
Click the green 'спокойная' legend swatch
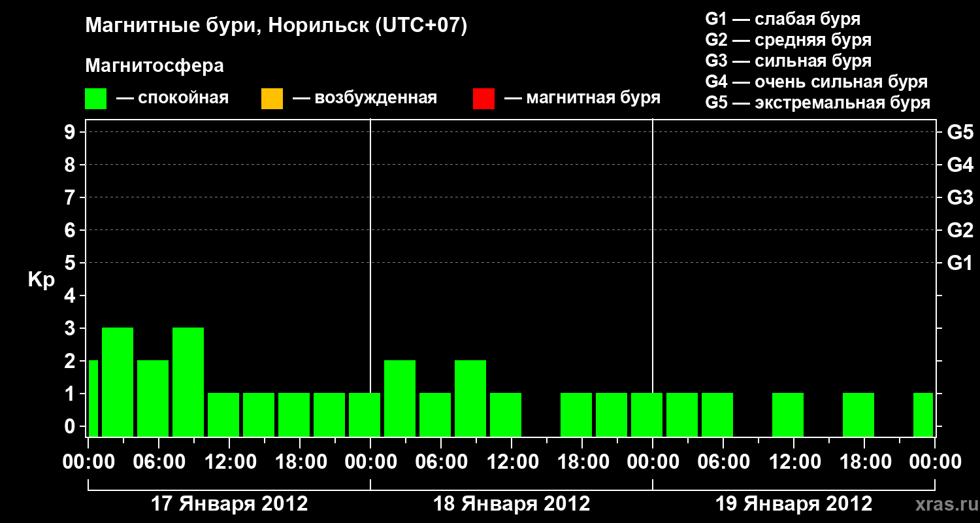96,99
